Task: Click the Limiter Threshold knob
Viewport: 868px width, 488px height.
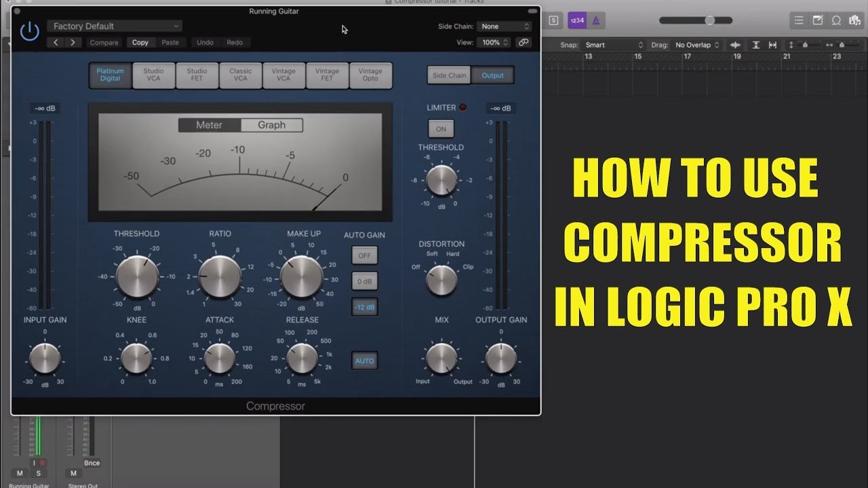Action: coord(441,180)
